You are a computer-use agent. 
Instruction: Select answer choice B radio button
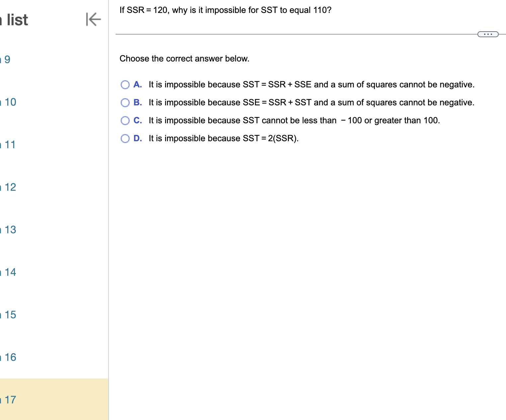click(125, 103)
